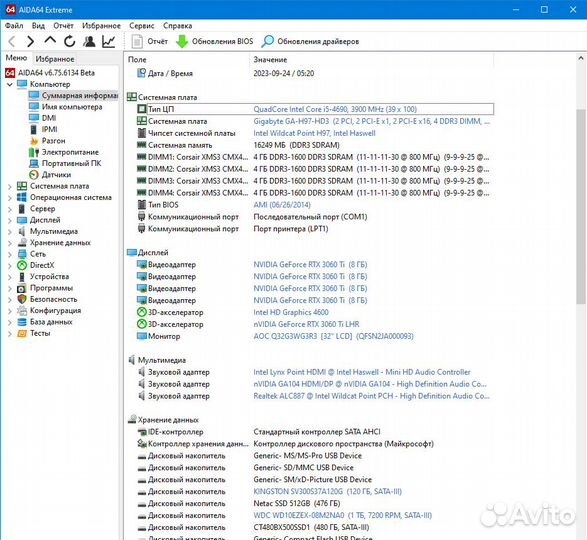The height and width of the screenshot is (540, 587).
Task: Select the Netac SSD 512GB value
Action: (297, 503)
